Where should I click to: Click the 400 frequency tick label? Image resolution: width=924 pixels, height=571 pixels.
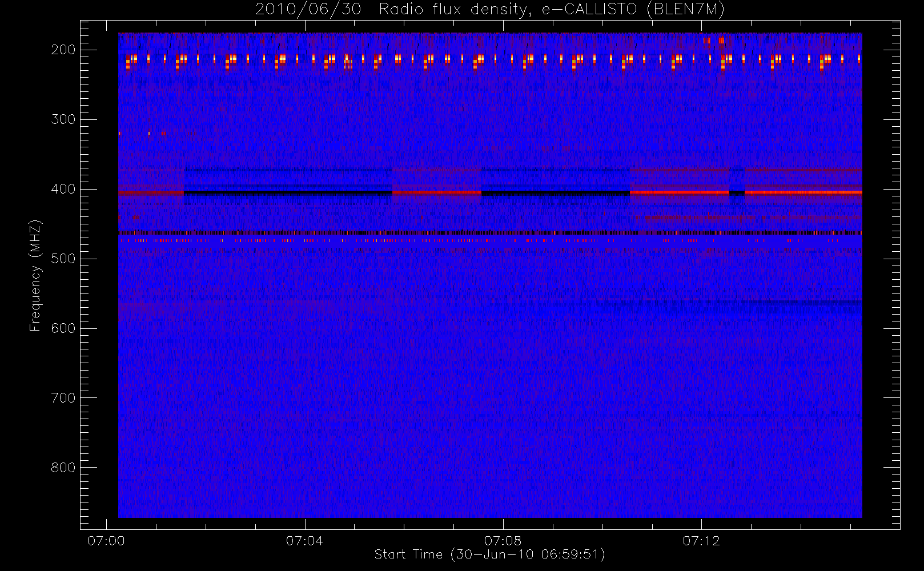tap(63, 189)
